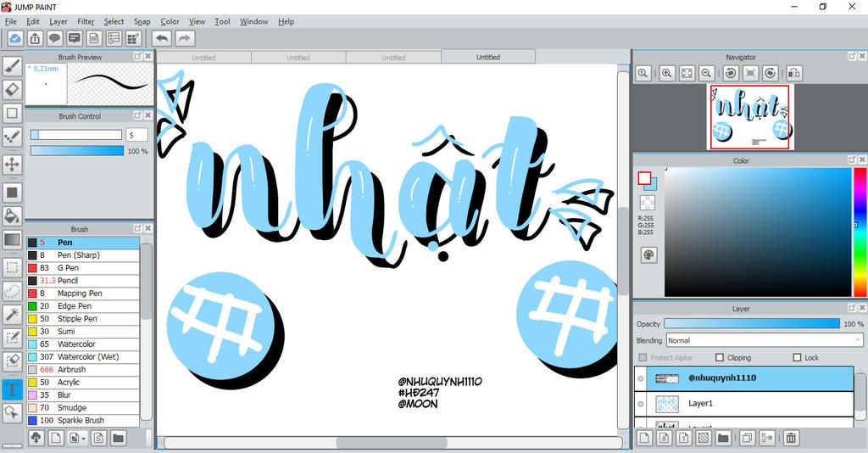
Task: Select the rectangular selection tool
Action: point(12,268)
